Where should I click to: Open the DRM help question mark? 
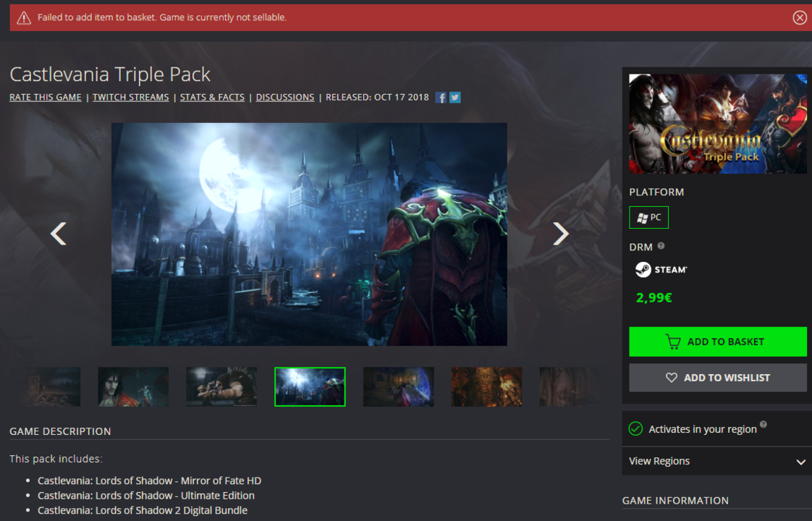(x=661, y=246)
